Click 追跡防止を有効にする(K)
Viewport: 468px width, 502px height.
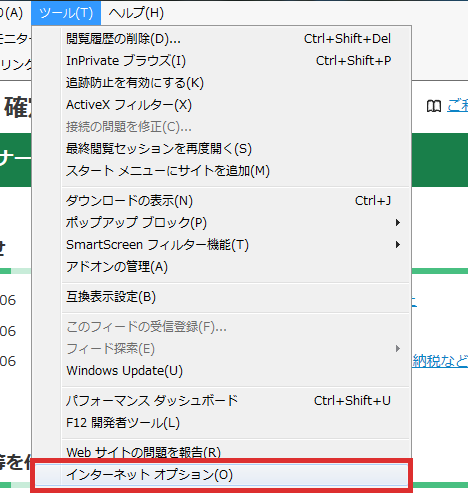222,83
